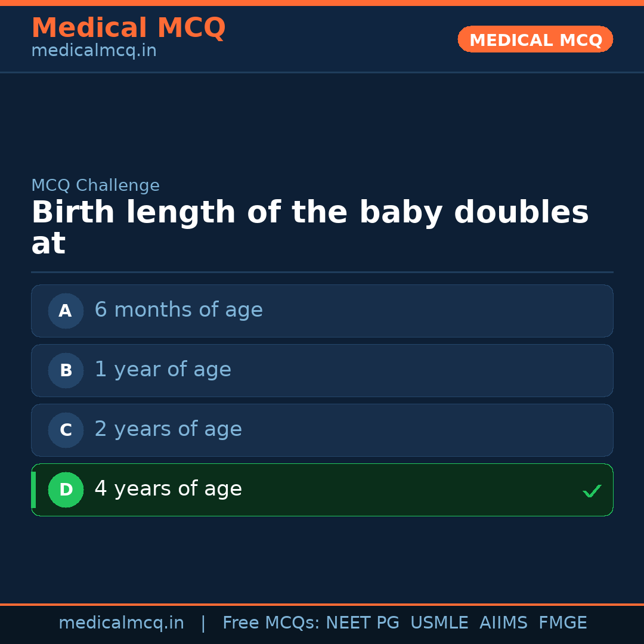
Task: Click the green checkmark on answer D
Action: [x=592, y=491]
